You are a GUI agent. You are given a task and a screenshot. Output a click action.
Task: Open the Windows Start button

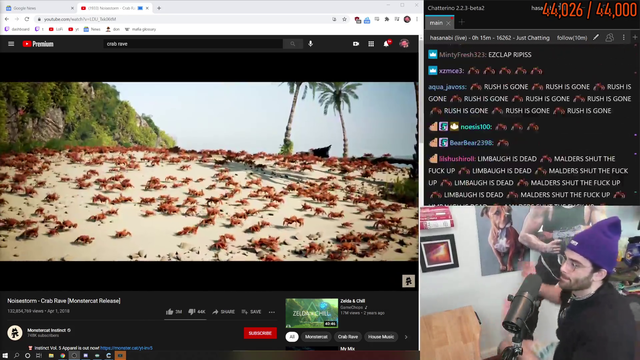pyautogui.click(x=5, y=356)
